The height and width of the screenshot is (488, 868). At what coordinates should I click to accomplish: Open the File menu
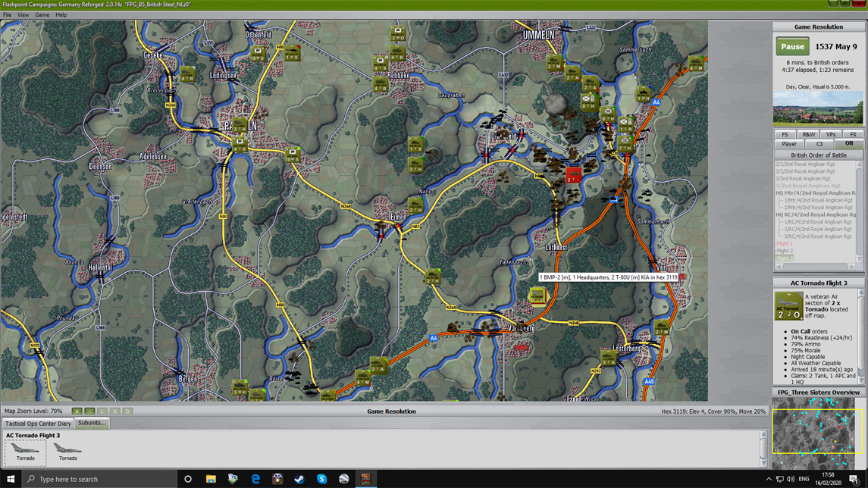[7, 15]
